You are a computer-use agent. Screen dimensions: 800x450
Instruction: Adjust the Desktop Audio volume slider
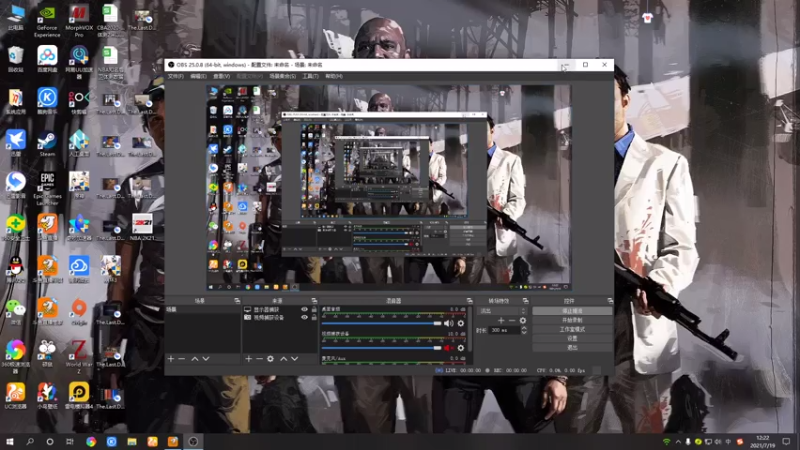coord(382,323)
